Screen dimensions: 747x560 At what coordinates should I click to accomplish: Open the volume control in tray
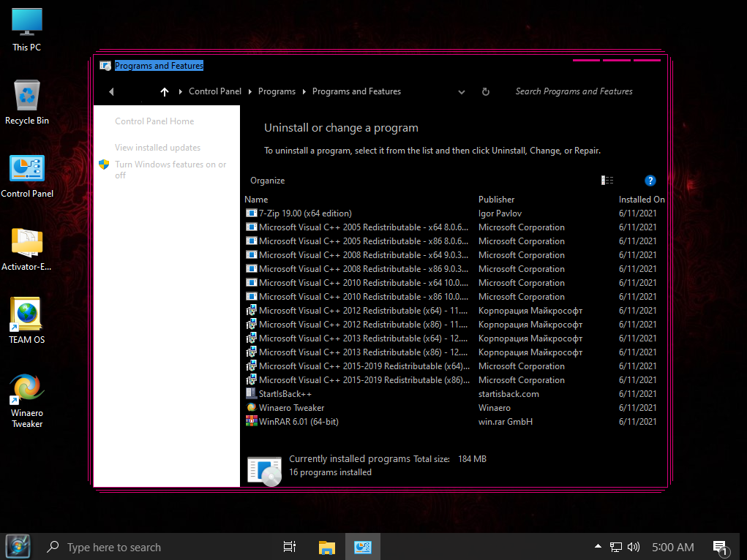click(x=633, y=547)
